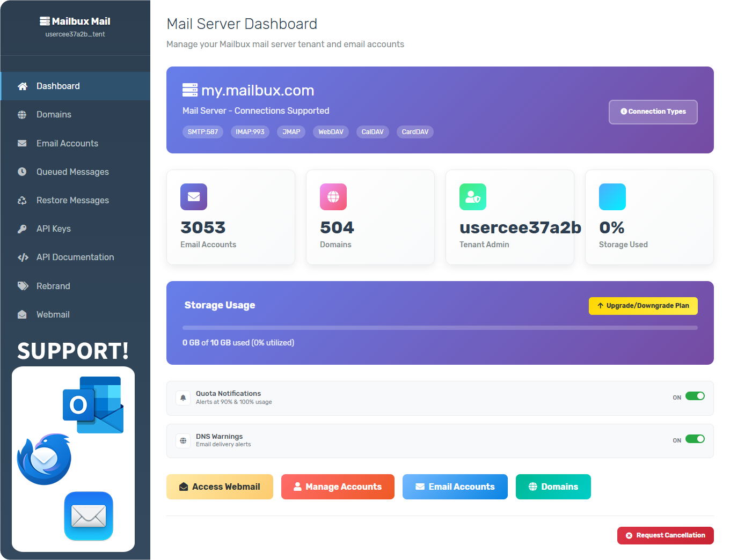Go to Email Accounts sidebar item
This screenshot has height=560, width=730.
pyautogui.click(x=76, y=143)
